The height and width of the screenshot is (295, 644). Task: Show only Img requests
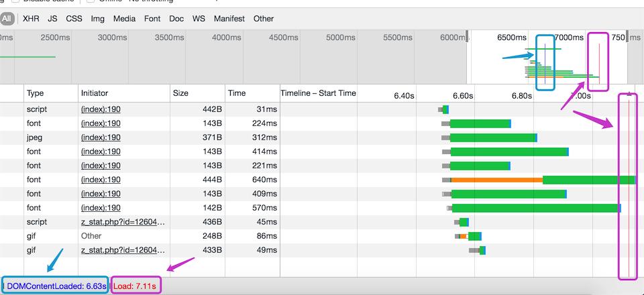(98, 19)
